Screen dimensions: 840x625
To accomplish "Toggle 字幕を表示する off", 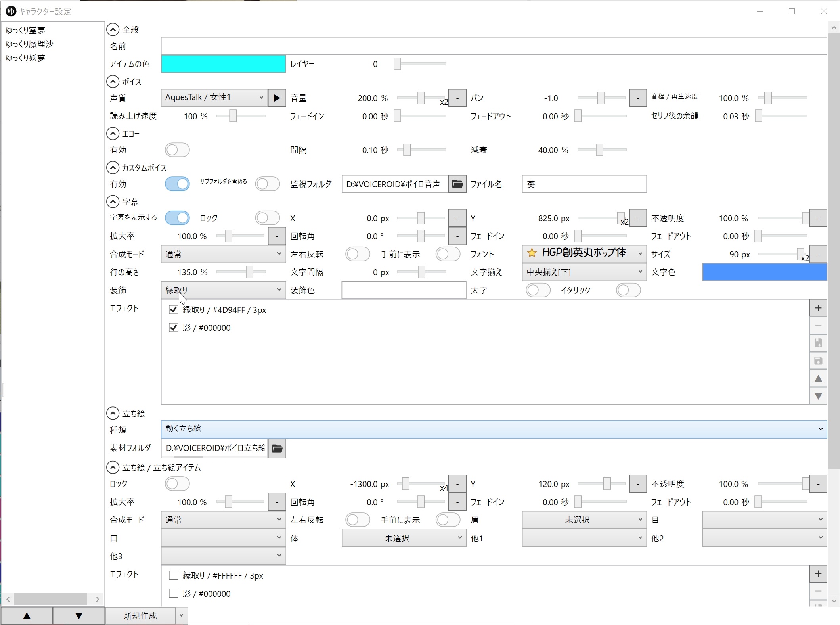I will [x=177, y=218].
